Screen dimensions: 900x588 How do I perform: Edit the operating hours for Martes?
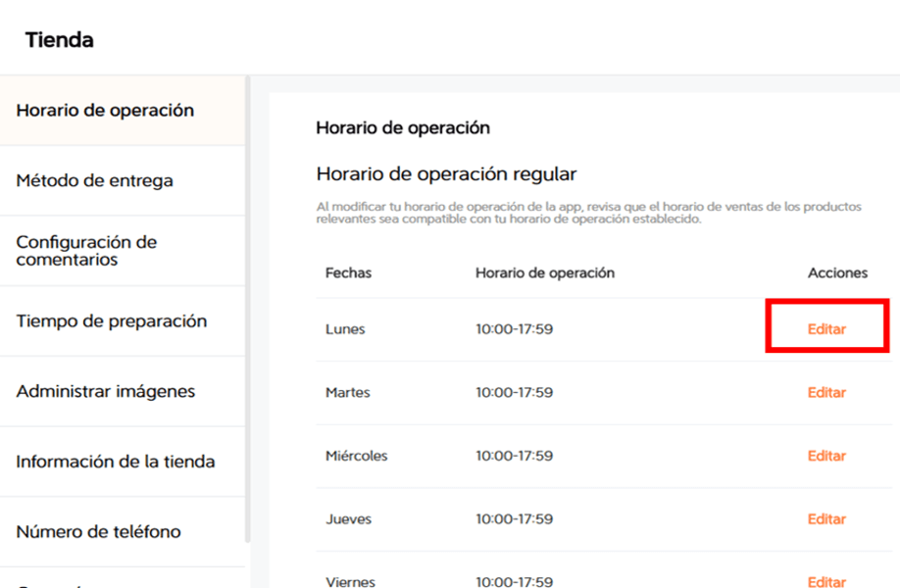tap(826, 392)
